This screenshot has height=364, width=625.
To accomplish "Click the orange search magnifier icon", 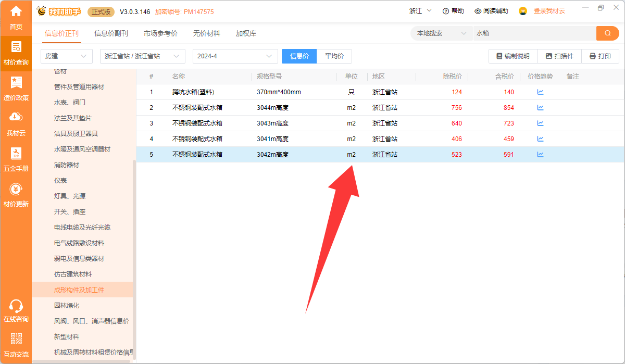I will 607,33.
